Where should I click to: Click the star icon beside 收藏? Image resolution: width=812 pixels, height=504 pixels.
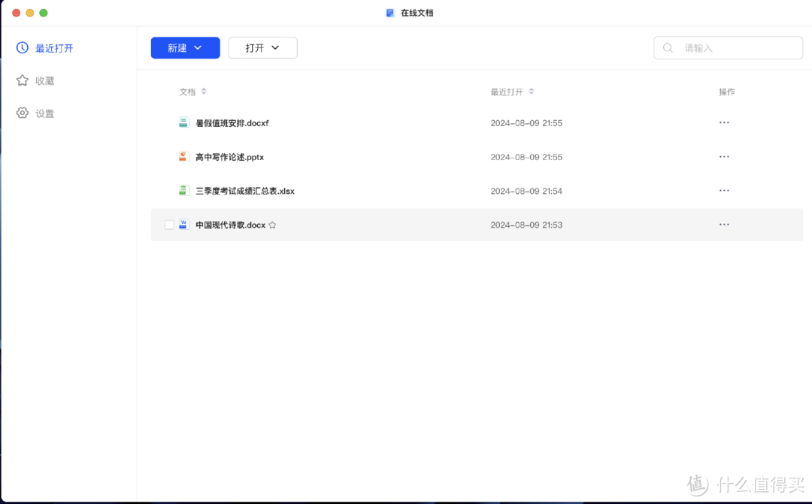tap(22, 80)
